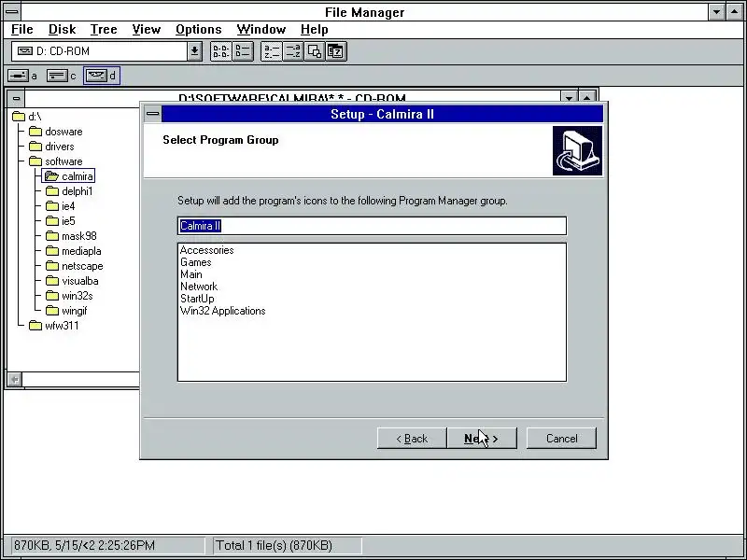Image resolution: width=747 pixels, height=560 pixels.
Task: Click the mediapla folder icon
Action: [x=52, y=251]
